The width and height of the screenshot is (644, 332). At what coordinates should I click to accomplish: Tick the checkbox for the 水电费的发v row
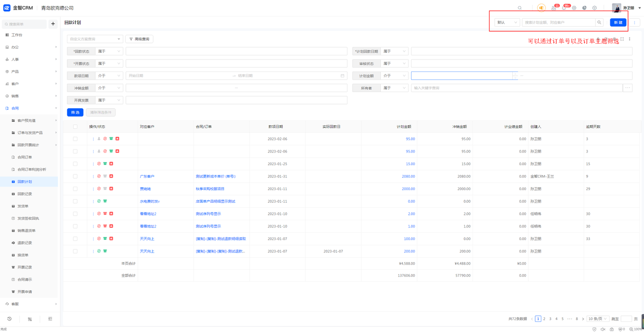(x=75, y=201)
